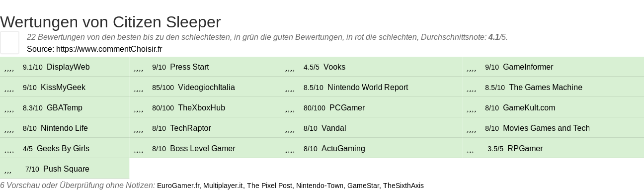
Task: Open the GameStar preview link
Action: click(x=364, y=186)
